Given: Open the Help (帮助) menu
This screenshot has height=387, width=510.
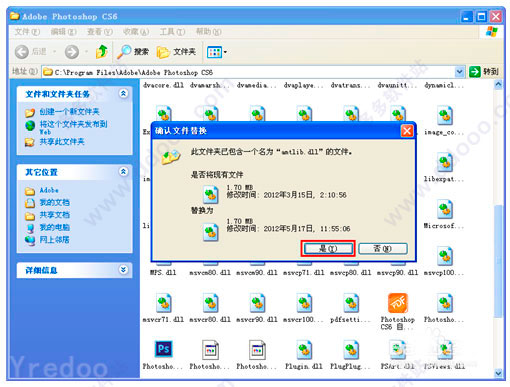Looking at the screenshot, I should coord(208,32).
